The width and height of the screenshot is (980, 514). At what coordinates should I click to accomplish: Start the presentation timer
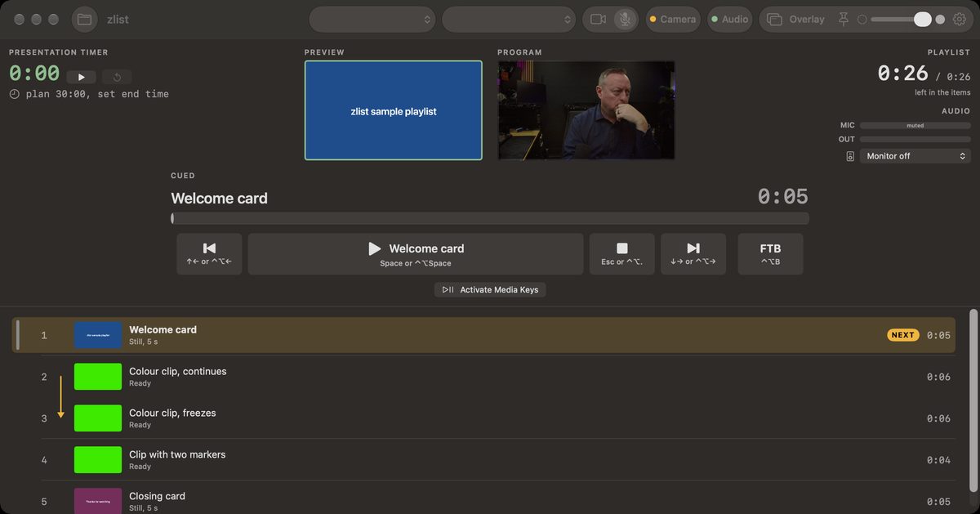(x=82, y=77)
